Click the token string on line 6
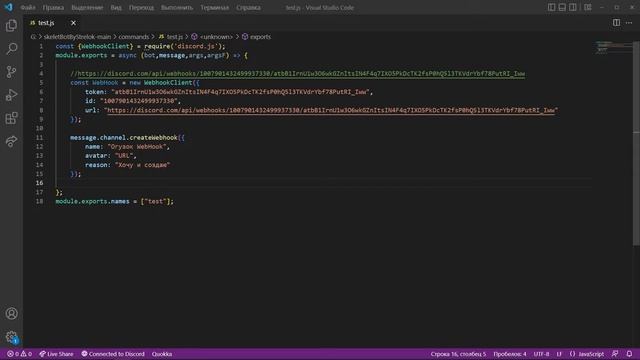640x360 pixels. coord(240,92)
